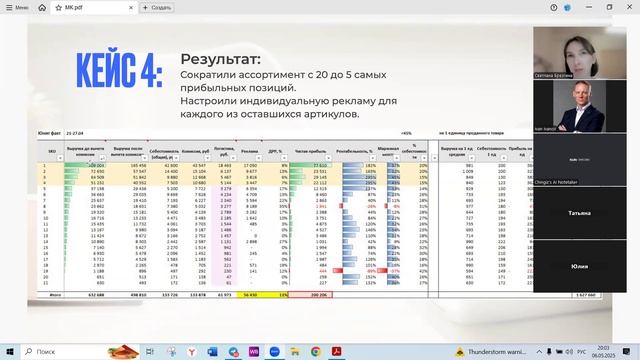
Task: Switch to Adobe Acrobat on taskbar
Action: click(336, 351)
